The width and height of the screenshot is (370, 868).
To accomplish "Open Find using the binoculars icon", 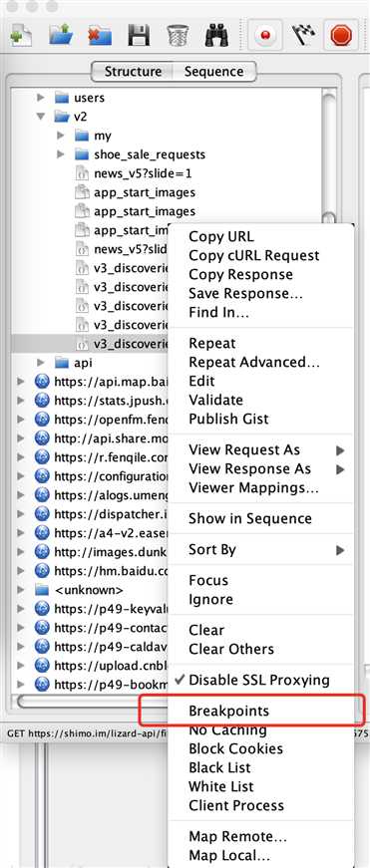I will pyautogui.click(x=217, y=35).
